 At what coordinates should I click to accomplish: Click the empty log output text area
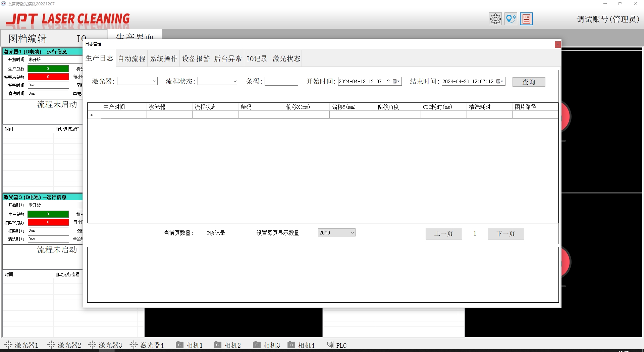(323, 275)
